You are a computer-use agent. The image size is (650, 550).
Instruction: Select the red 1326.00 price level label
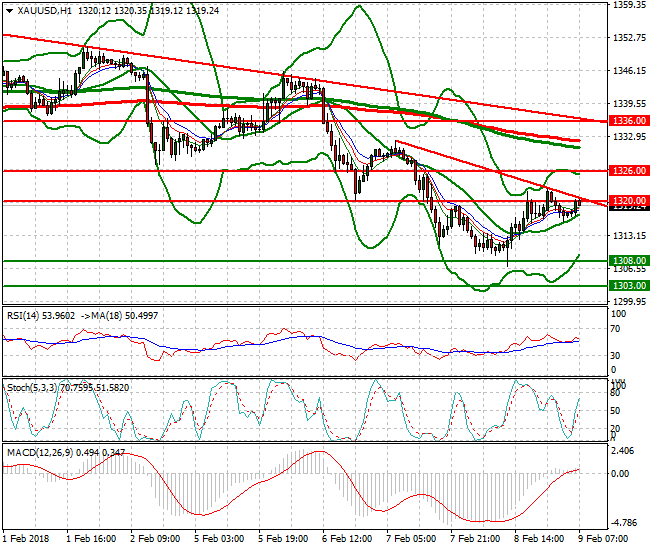click(628, 171)
